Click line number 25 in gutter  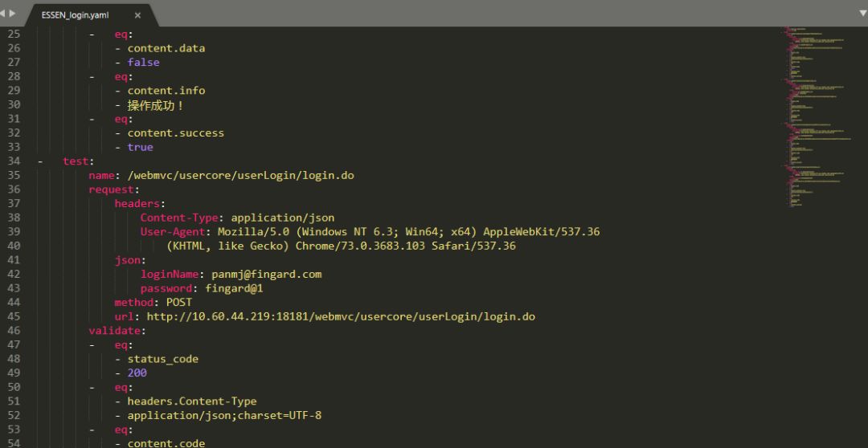(x=13, y=35)
